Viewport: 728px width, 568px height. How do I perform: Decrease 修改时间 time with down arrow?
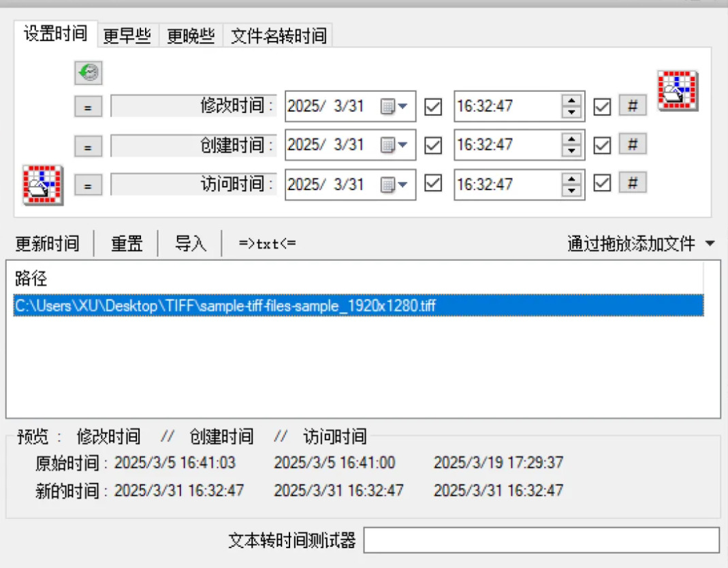pyautogui.click(x=571, y=112)
